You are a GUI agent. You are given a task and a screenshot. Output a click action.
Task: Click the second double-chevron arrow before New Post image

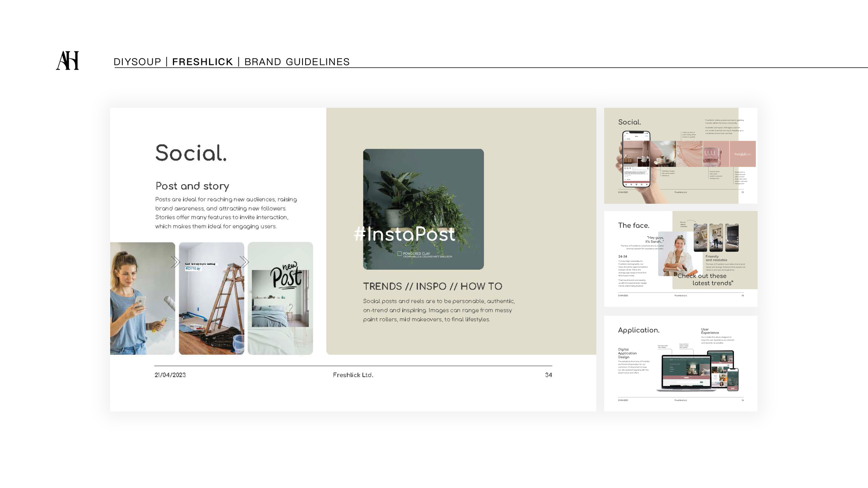point(244,262)
